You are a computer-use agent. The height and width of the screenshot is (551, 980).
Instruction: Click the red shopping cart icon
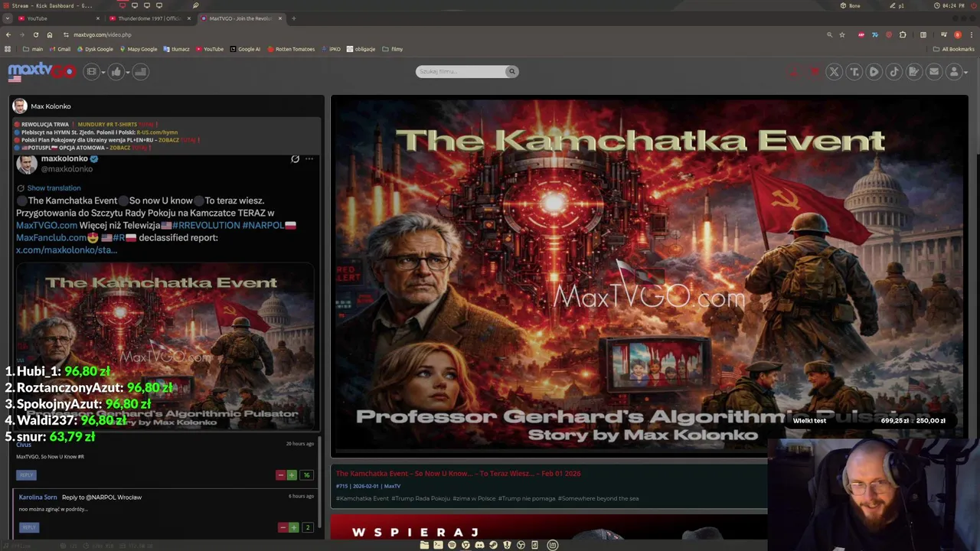tap(814, 71)
